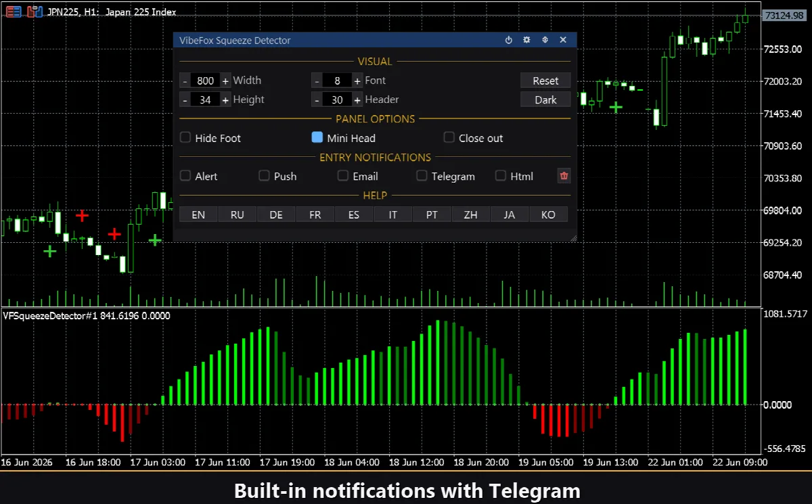812x504 pixels.
Task: Increase the Header value with plus
Action: (x=357, y=100)
